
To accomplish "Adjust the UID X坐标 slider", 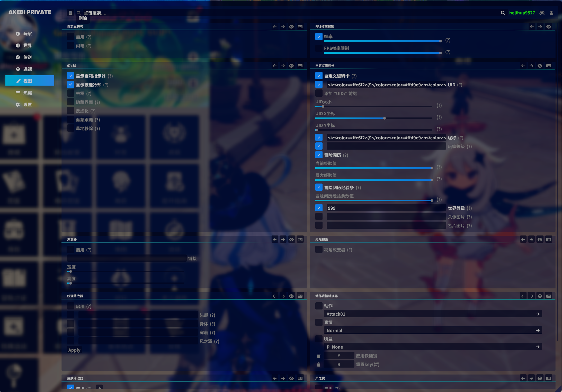I will [384, 118].
